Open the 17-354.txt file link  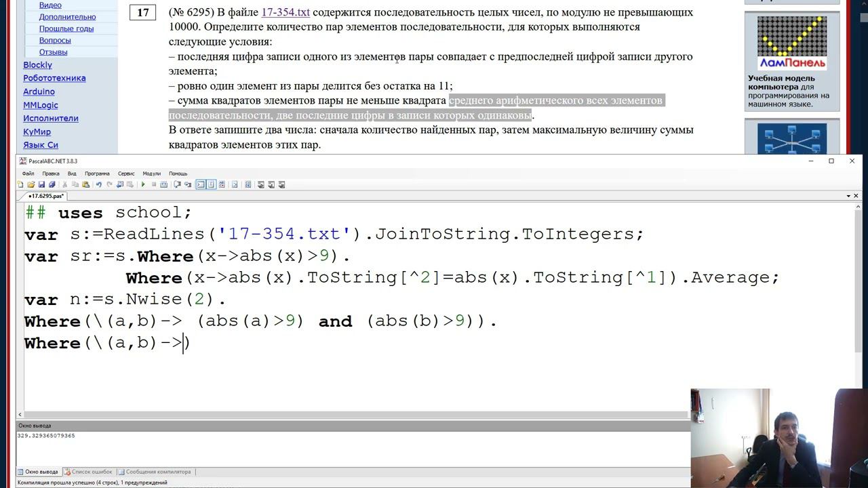285,12
